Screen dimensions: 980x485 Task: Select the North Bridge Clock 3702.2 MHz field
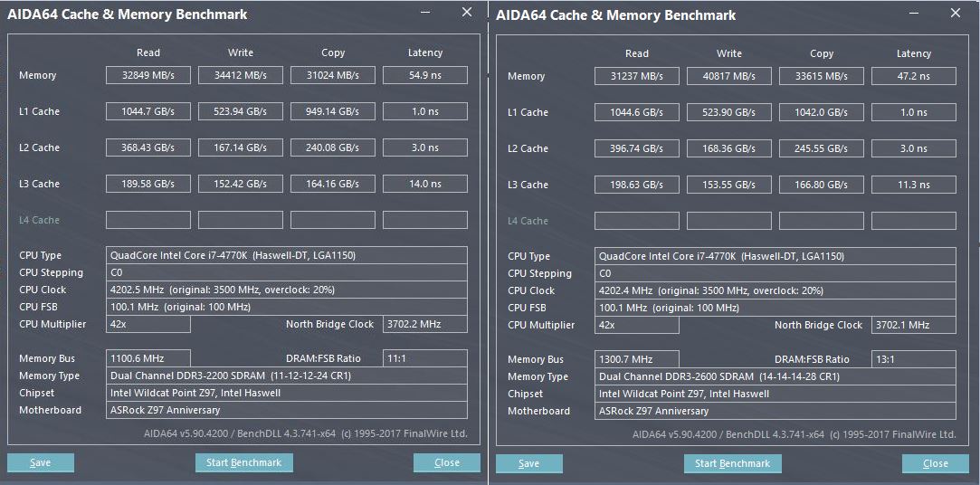[x=424, y=324]
